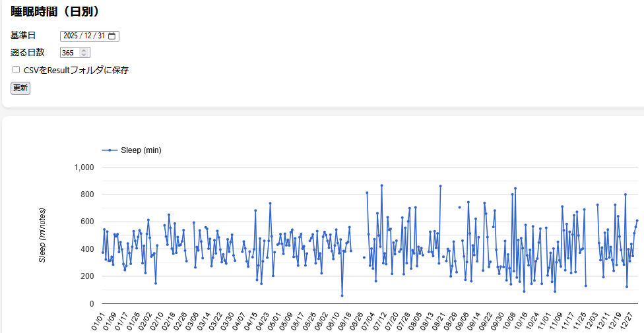Enable the CSVをResultフォルダに保存 checkbox
Screen dimensions: 644x333
click(16, 70)
